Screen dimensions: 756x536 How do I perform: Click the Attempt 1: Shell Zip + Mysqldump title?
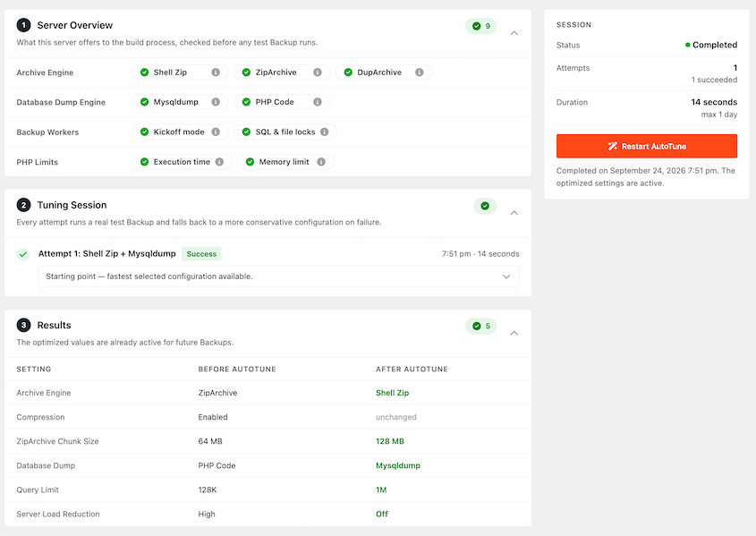point(107,253)
